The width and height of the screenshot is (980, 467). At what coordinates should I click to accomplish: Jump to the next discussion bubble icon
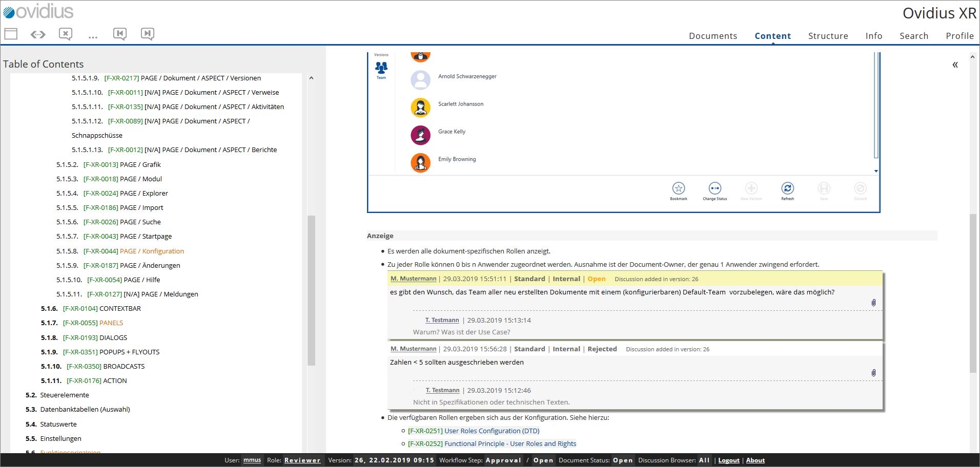click(148, 34)
